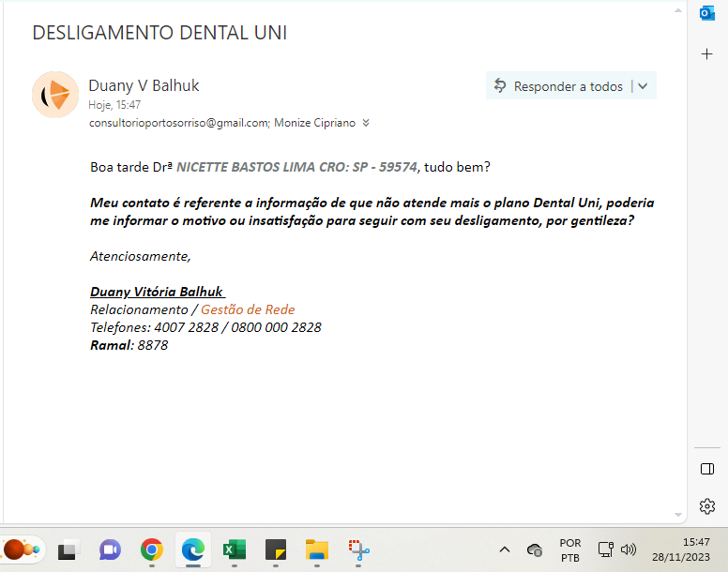Click the Outlook icon in Edge sidebar

(706, 13)
